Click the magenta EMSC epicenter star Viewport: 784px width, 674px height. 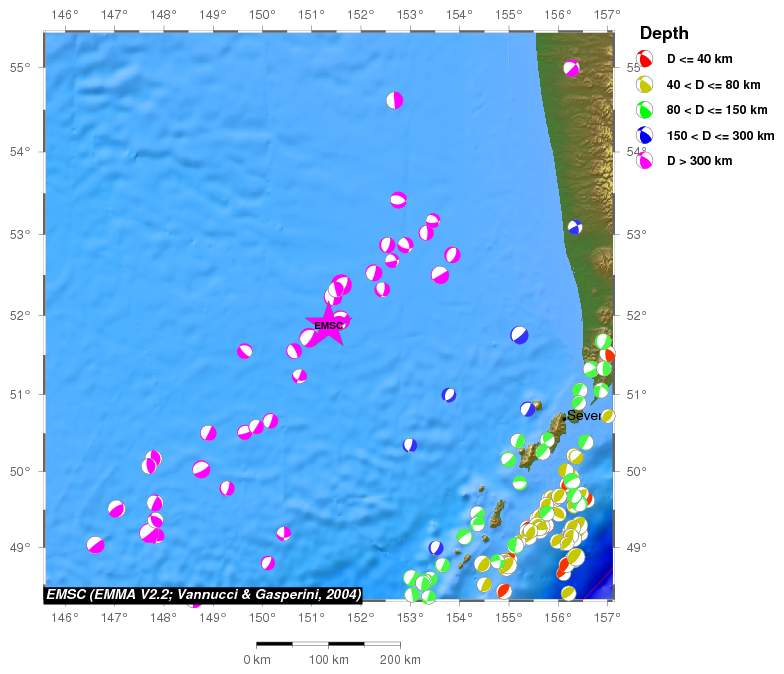[328, 326]
